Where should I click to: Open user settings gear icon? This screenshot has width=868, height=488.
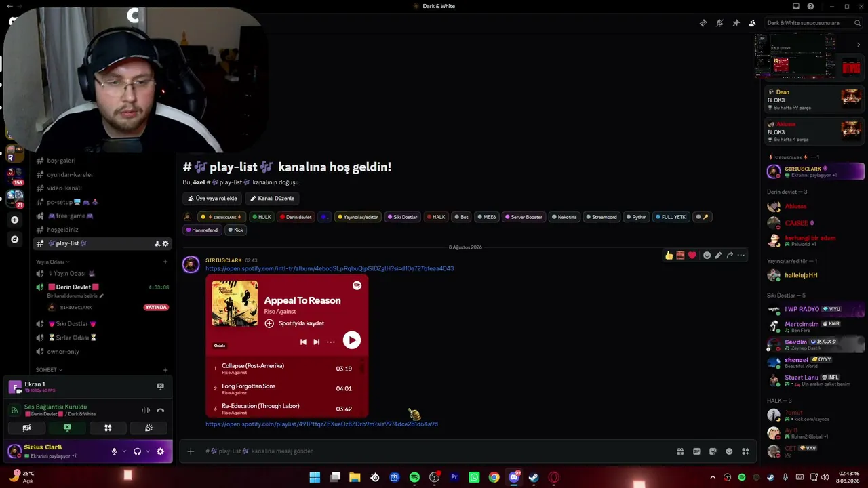pyautogui.click(x=160, y=451)
